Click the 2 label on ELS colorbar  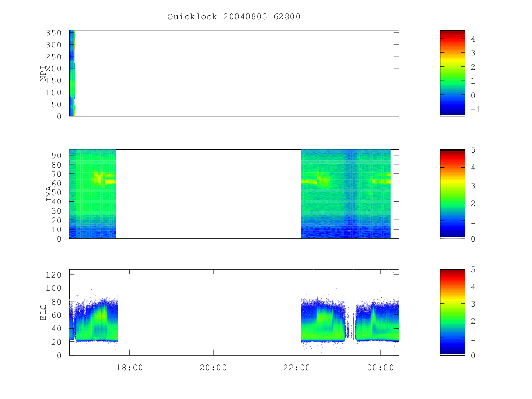473,321
